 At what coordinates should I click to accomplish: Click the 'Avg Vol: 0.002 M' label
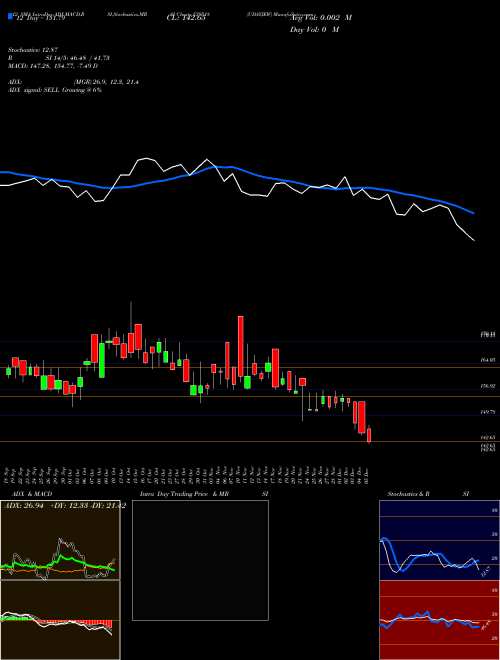(x=321, y=18)
